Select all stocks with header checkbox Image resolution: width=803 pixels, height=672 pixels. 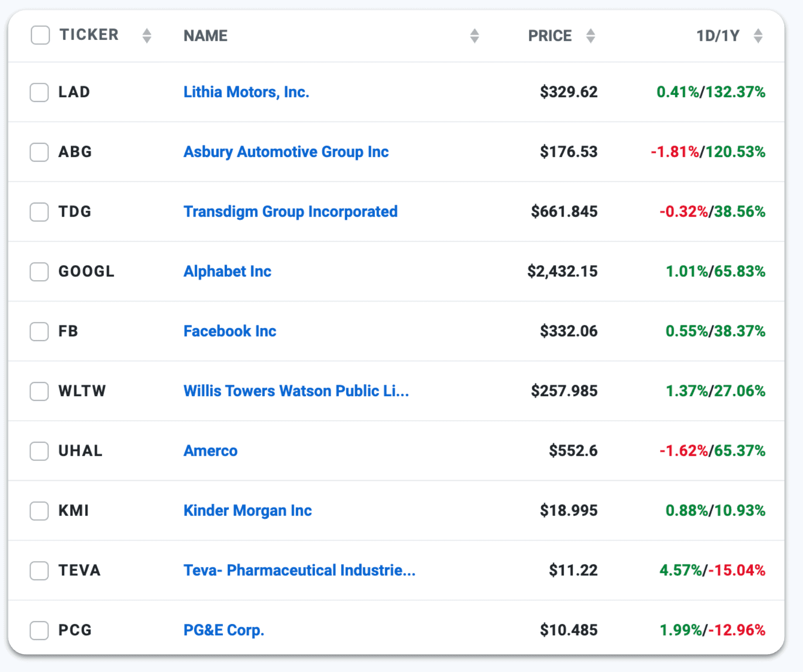click(40, 35)
